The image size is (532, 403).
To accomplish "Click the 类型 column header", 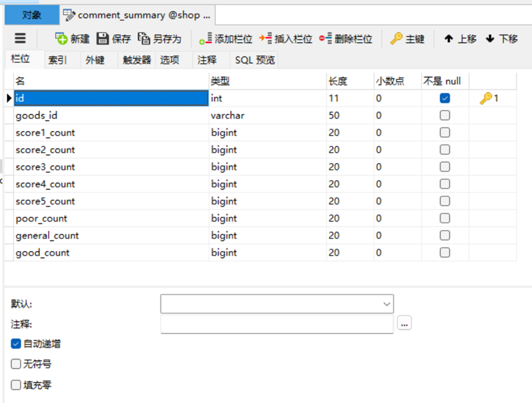I will tap(268, 81).
